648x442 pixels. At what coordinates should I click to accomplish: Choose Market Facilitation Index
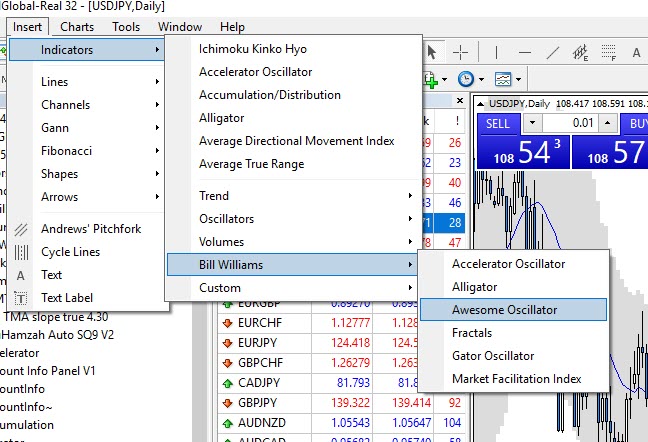pyautogui.click(x=514, y=379)
